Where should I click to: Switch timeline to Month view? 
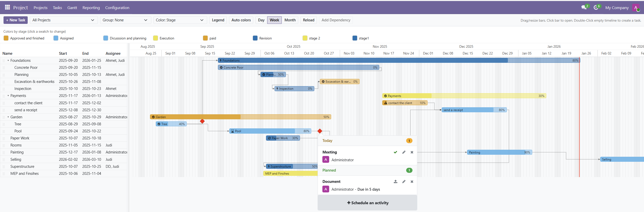tap(290, 20)
